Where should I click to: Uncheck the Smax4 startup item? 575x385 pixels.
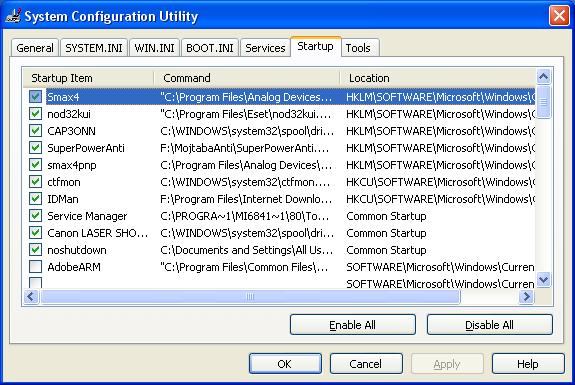(36, 97)
